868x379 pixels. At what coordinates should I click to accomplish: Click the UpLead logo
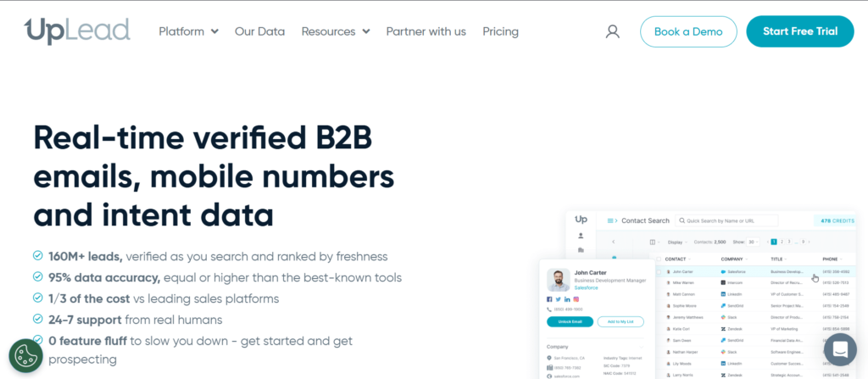(x=77, y=31)
